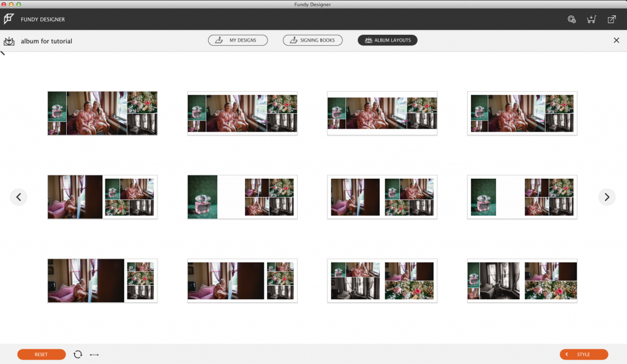
Task: Select second row layout with small perfume bottle
Action: point(522,197)
